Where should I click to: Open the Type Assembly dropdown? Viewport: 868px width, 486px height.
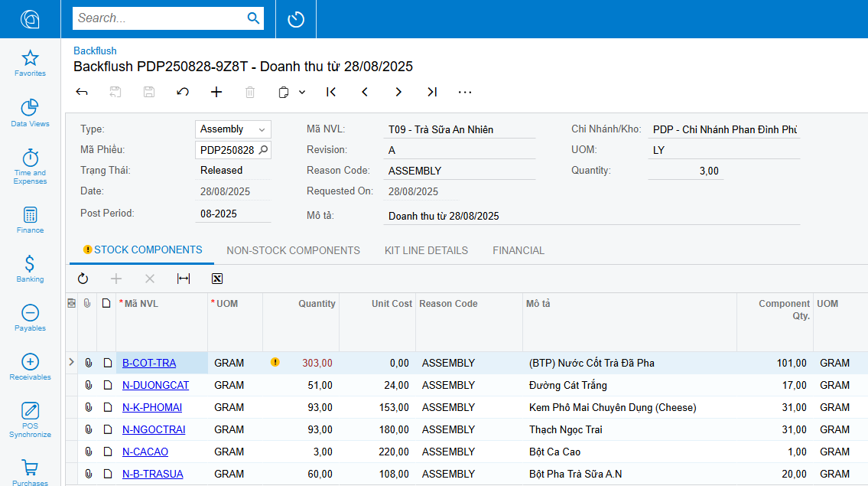[x=233, y=129]
